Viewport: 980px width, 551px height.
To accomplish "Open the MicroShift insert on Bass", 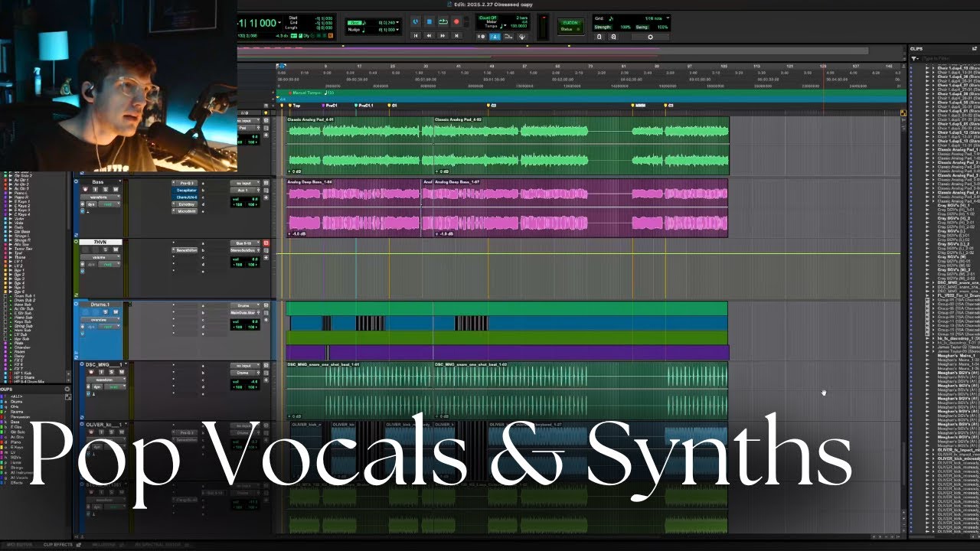I will pos(186,211).
